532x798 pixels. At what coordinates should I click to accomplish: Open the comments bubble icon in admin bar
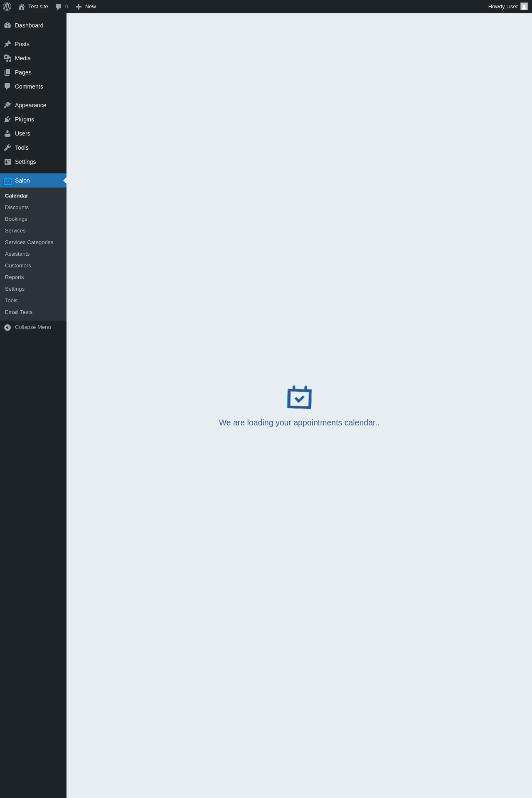(x=59, y=7)
